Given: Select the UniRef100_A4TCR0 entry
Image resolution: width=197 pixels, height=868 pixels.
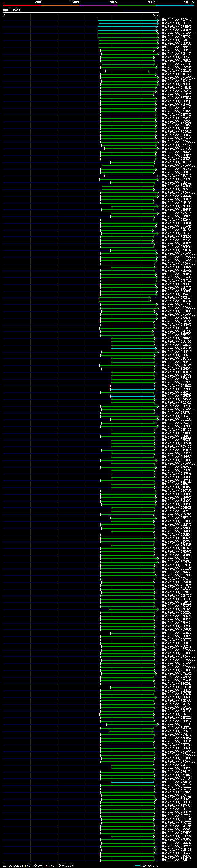Looking at the screenshot, I should point(177,805).
